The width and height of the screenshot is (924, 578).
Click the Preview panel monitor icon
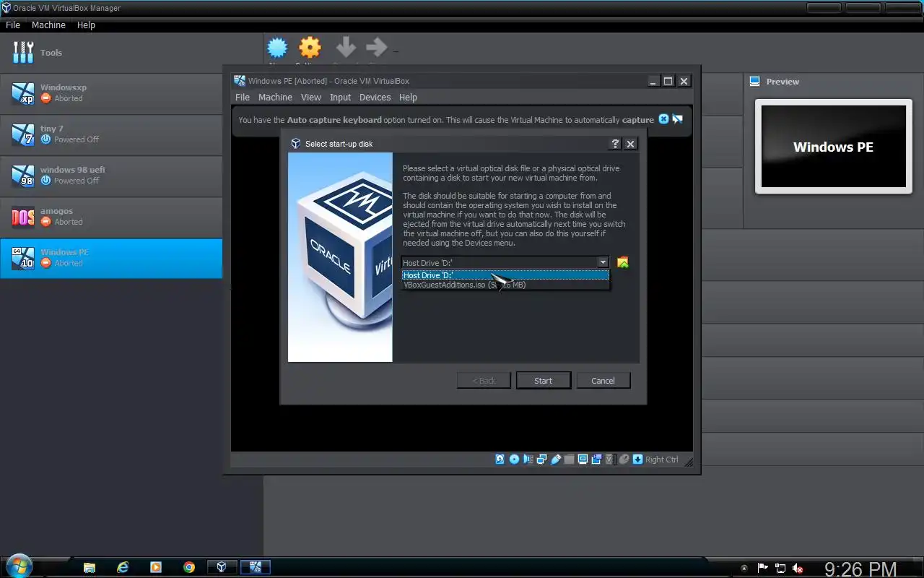click(755, 82)
